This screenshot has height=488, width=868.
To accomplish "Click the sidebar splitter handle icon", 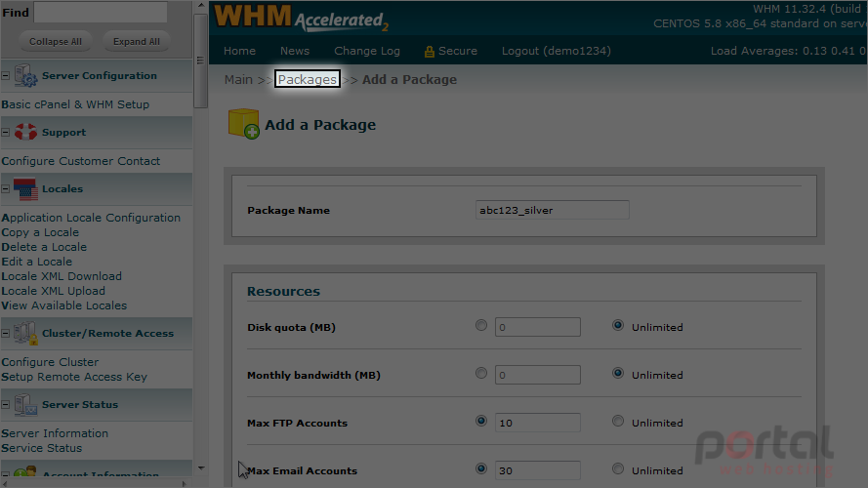I will point(200,61).
